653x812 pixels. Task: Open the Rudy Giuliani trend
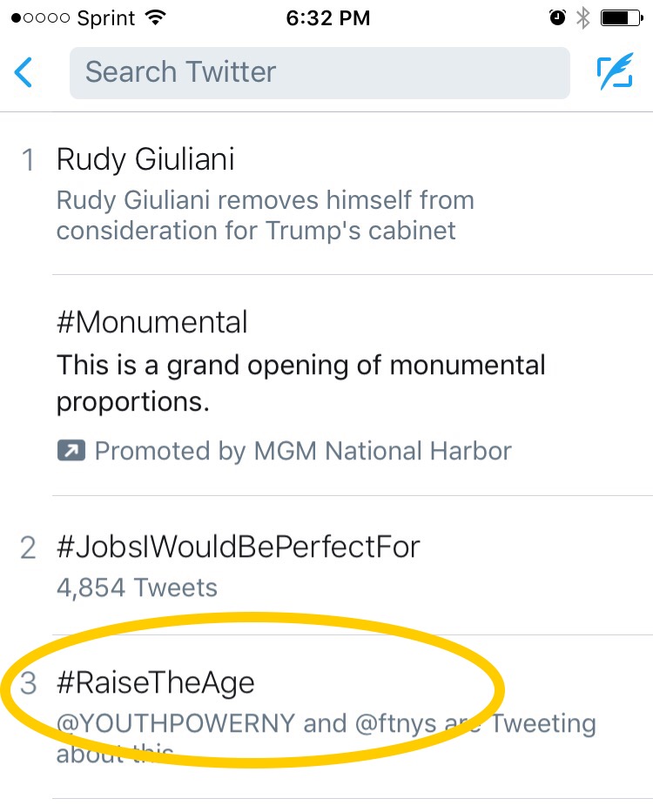(x=145, y=159)
